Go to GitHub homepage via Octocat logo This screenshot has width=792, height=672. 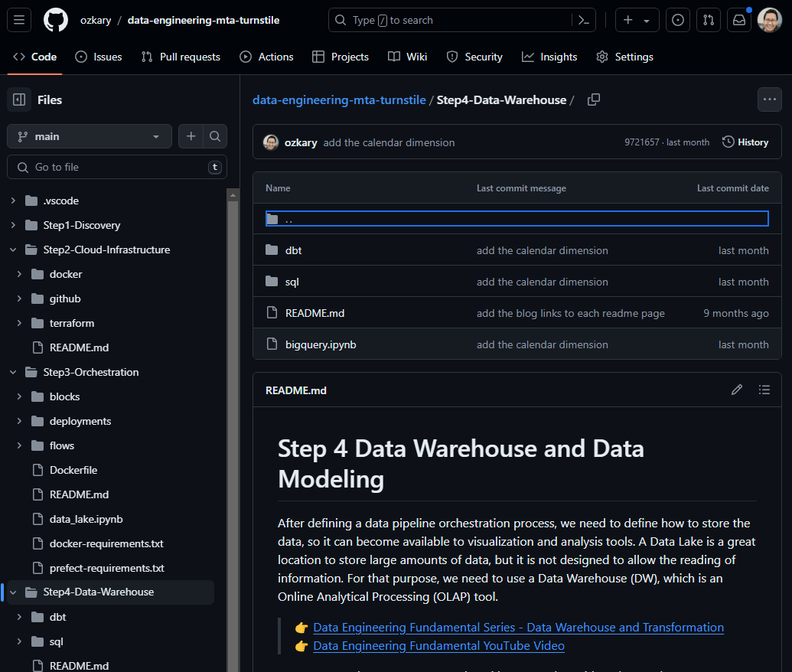coord(56,20)
